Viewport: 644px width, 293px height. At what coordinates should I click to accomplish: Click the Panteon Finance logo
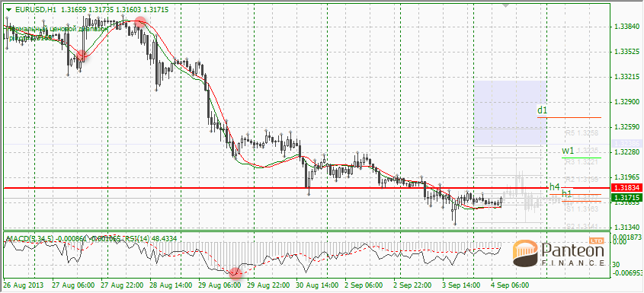click(559, 252)
